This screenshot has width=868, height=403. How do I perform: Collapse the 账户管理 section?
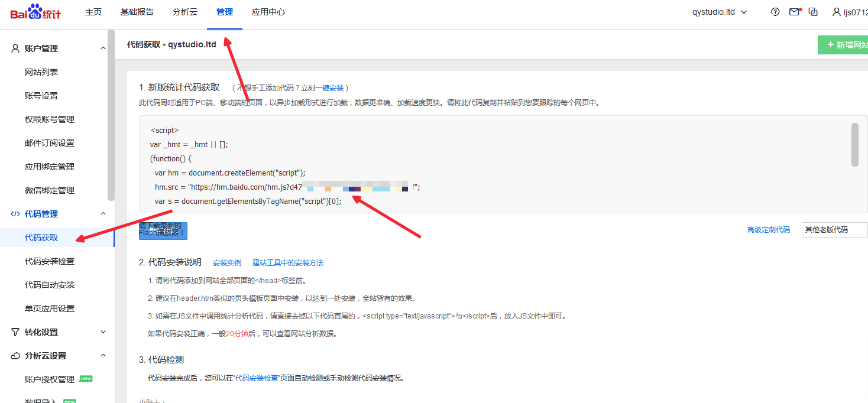click(x=103, y=48)
